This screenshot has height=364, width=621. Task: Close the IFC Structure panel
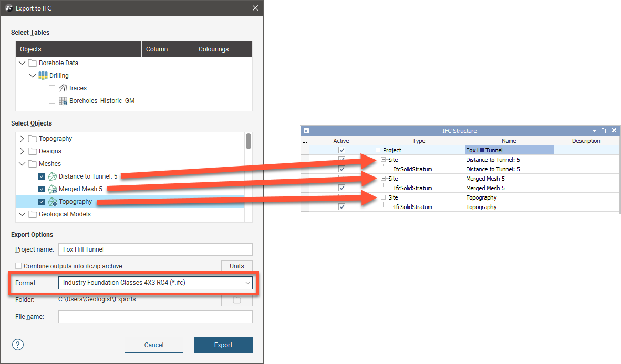click(x=614, y=130)
